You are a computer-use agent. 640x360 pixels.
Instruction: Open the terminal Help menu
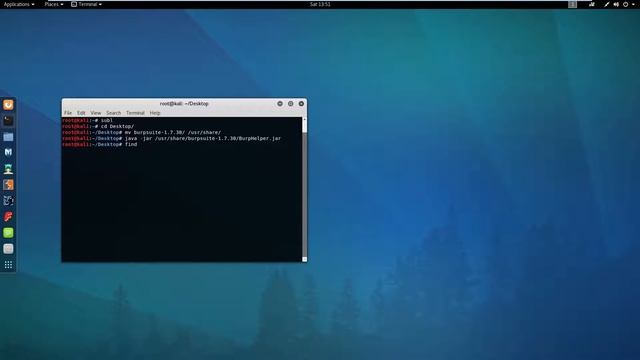tap(155, 113)
